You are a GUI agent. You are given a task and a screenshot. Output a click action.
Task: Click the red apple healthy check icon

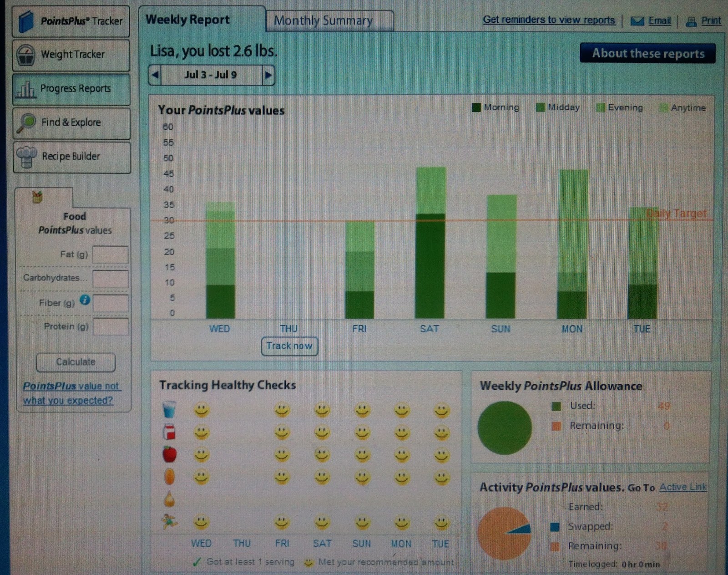pos(169,454)
